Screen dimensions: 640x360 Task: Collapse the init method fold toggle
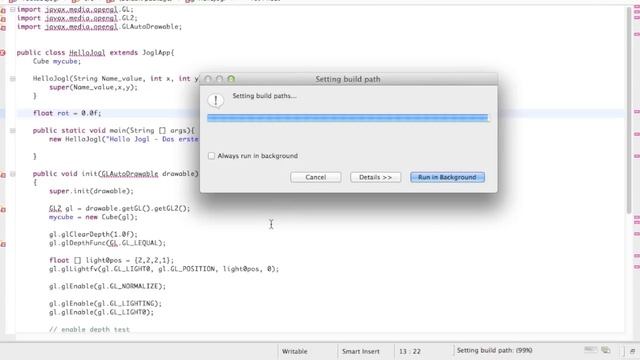(x=13, y=174)
